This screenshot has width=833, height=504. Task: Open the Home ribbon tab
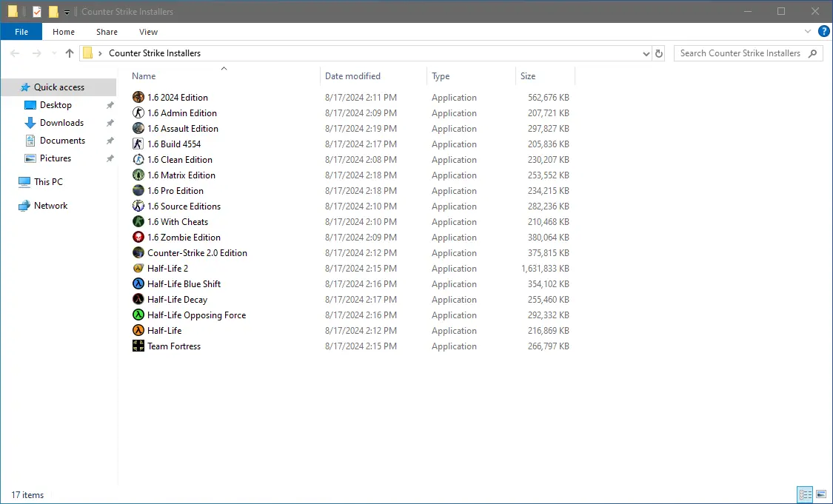click(x=63, y=32)
